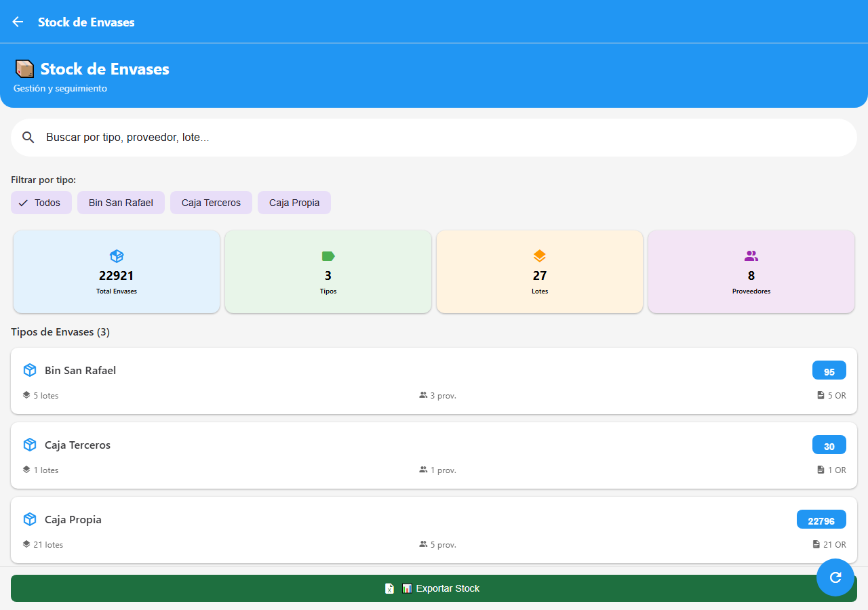Go back using the header arrow
This screenshot has width=868, height=610.
(18, 22)
